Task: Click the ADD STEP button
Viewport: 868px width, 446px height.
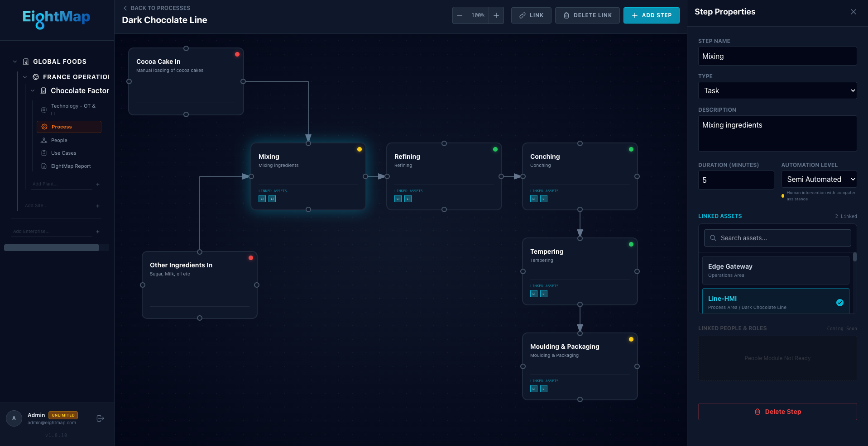Action: point(651,15)
